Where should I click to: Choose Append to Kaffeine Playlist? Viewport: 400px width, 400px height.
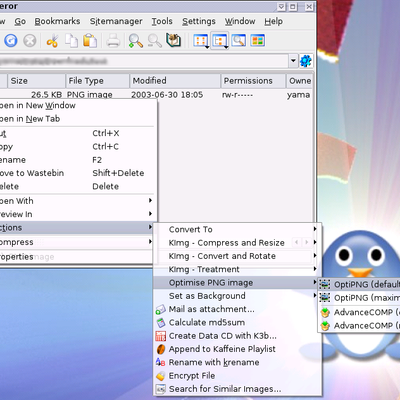(237, 349)
